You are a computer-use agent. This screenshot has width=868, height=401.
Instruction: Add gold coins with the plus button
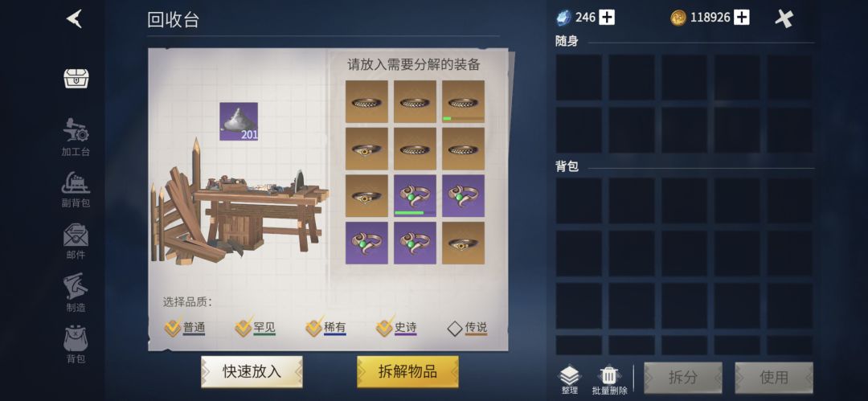742,18
